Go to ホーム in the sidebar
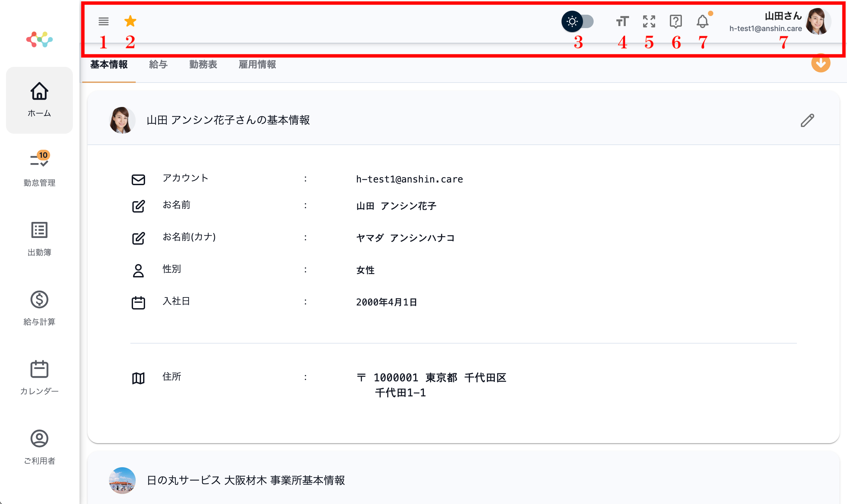This screenshot has height=504, width=847. pyautogui.click(x=39, y=100)
